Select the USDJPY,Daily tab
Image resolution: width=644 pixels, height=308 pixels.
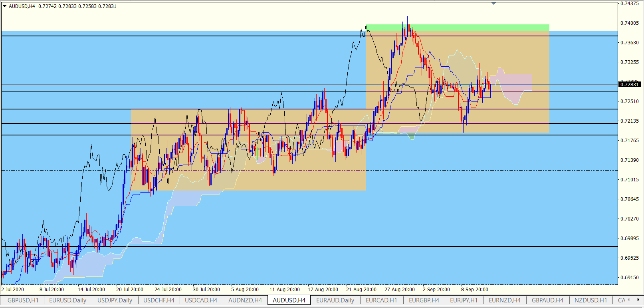coord(115,300)
